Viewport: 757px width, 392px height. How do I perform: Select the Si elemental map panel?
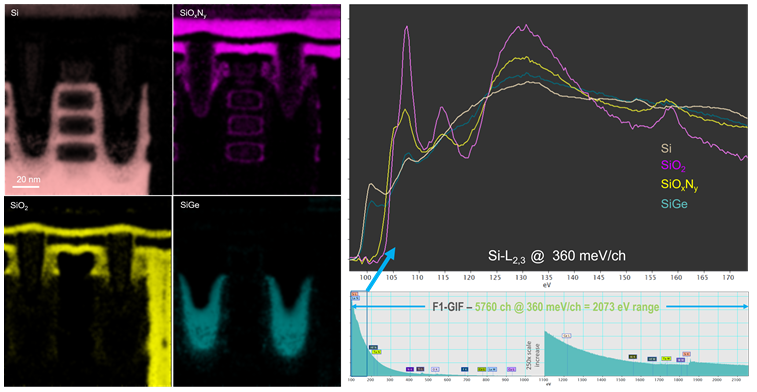pyautogui.click(x=88, y=99)
